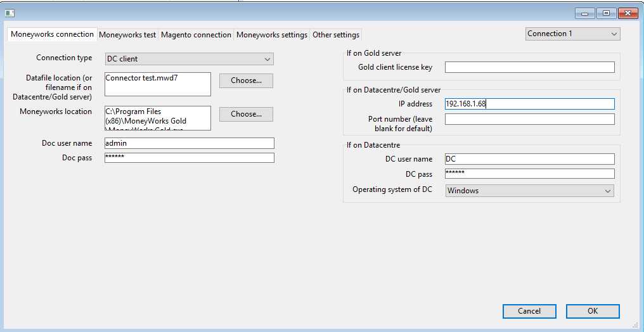Focus the Gold client license key field

530,67
